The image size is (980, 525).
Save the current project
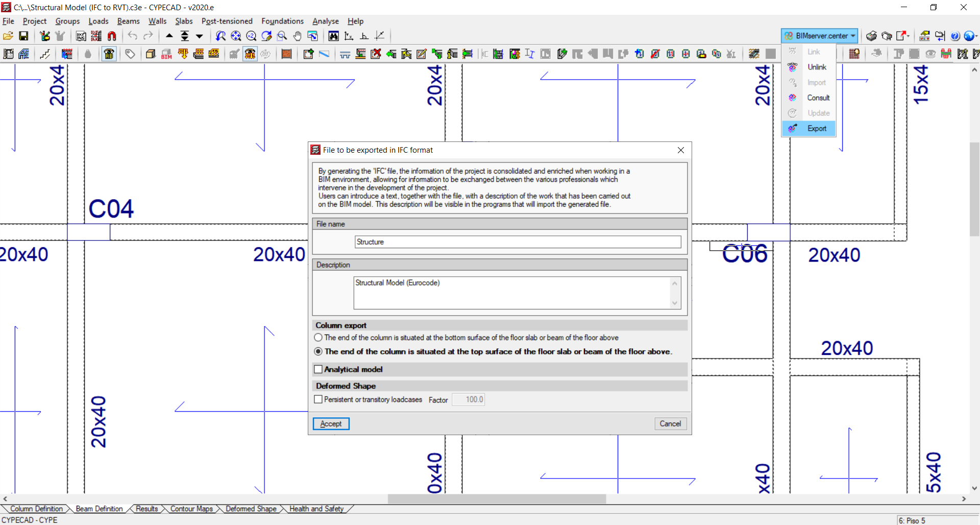pyautogui.click(x=23, y=36)
